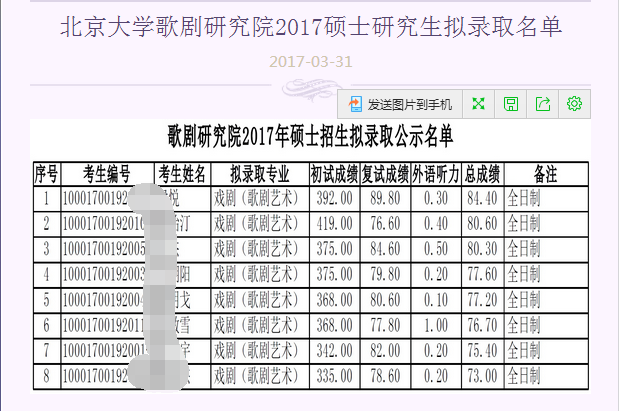Image resolution: width=619 pixels, height=411 pixels.
Task: Click the page title 北京大学歌剧研究院2017硕士研究生拟录取名单
Action: click(x=311, y=27)
